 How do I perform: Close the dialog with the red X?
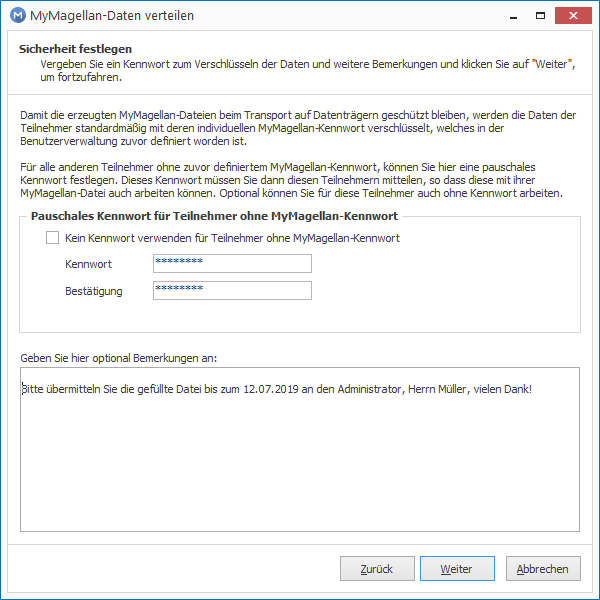click(x=573, y=16)
